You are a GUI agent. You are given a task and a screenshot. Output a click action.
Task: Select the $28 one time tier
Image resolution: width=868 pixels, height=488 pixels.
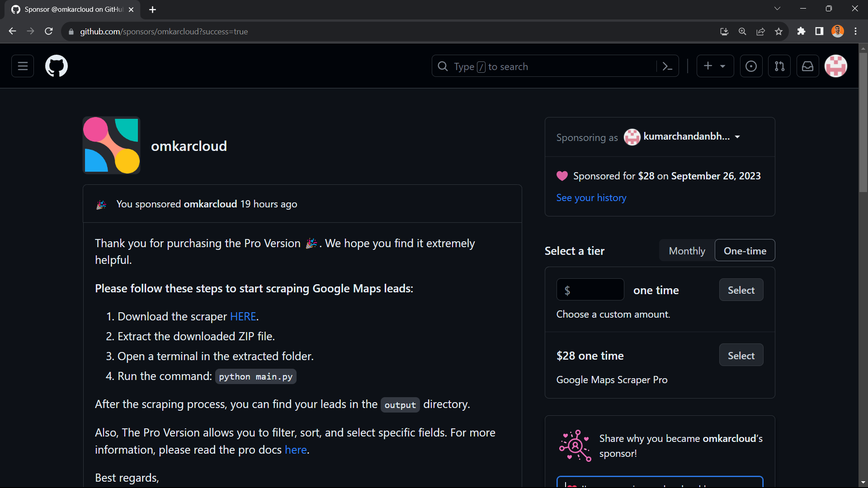point(741,356)
